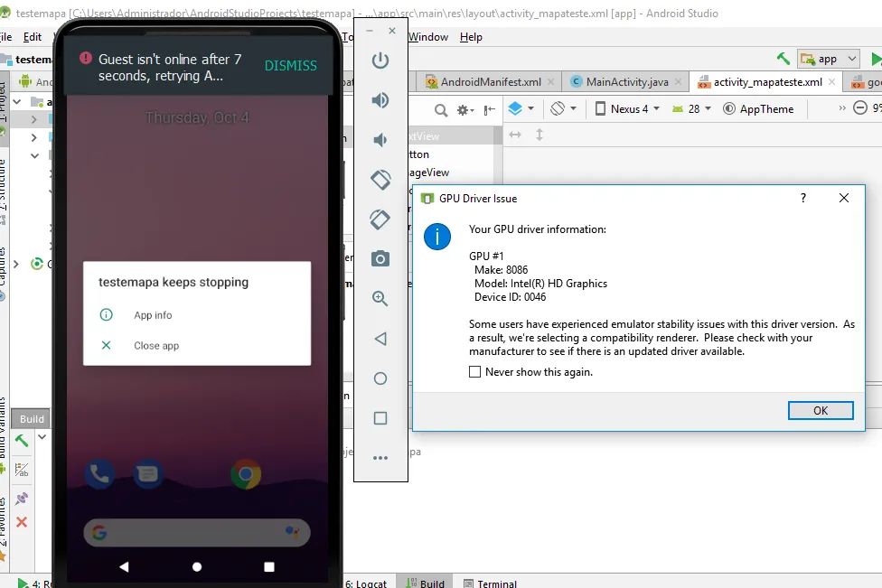Select the emulator zoom magnifier icon
The height and width of the screenshot is (588, 882).
click(x=380, y=298)
